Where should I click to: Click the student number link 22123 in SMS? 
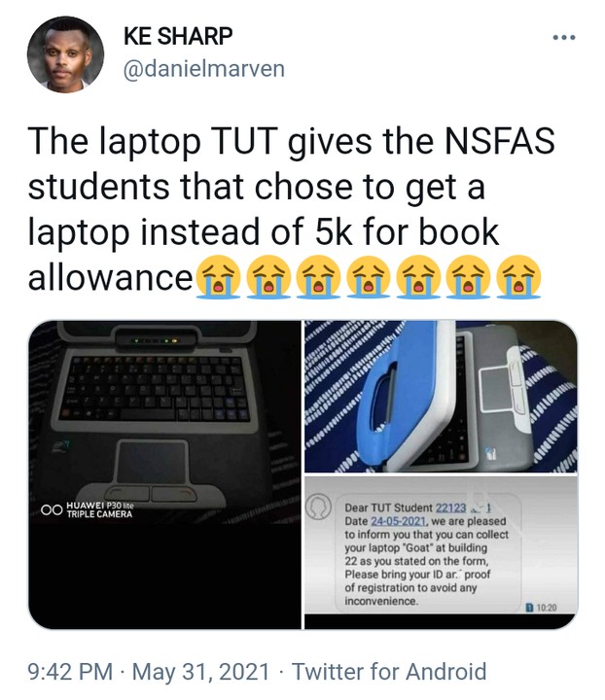(x=450, y=508)
